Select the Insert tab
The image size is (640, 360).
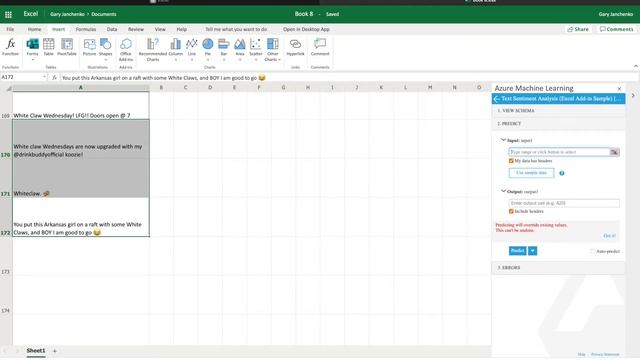[x=58, y=29]
